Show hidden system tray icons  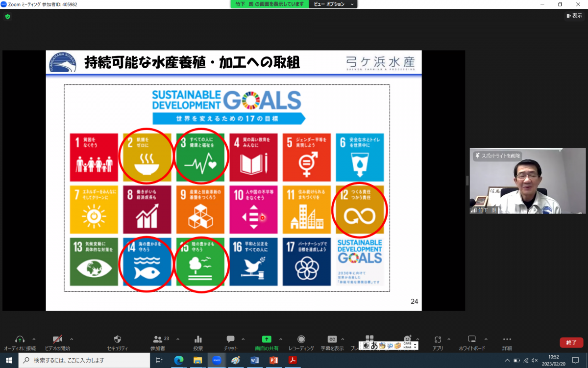click(507, 360)
